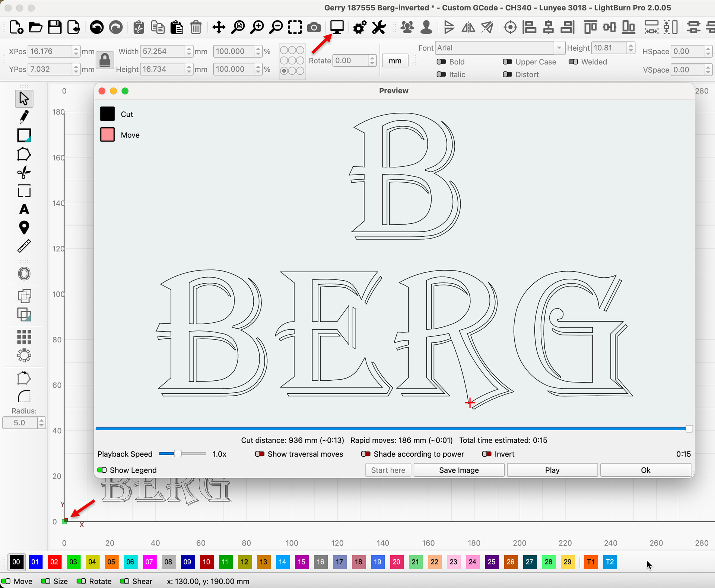Open the Preview window monitor icon
This screenshot has height=588, width=715.
click(337, 27)
